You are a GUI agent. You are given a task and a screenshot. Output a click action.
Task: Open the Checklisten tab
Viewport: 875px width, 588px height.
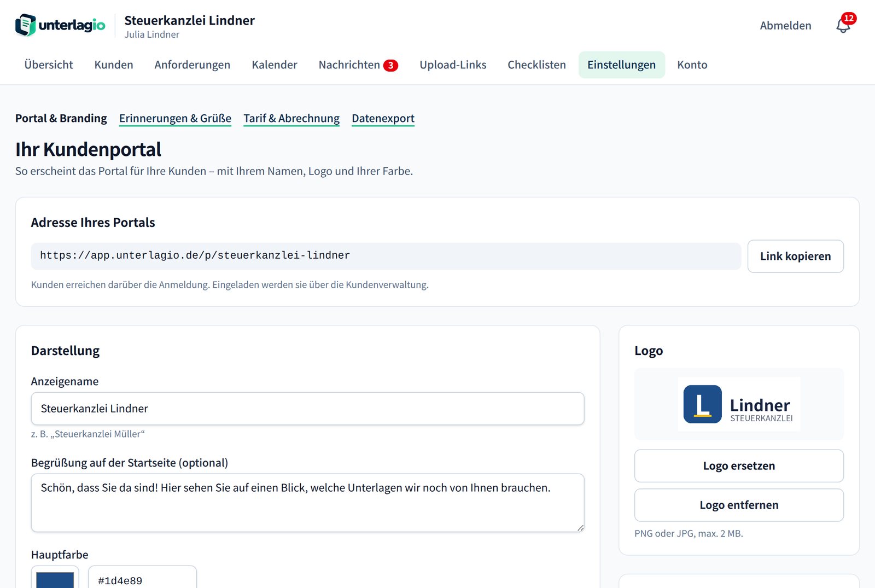point(537,65)
